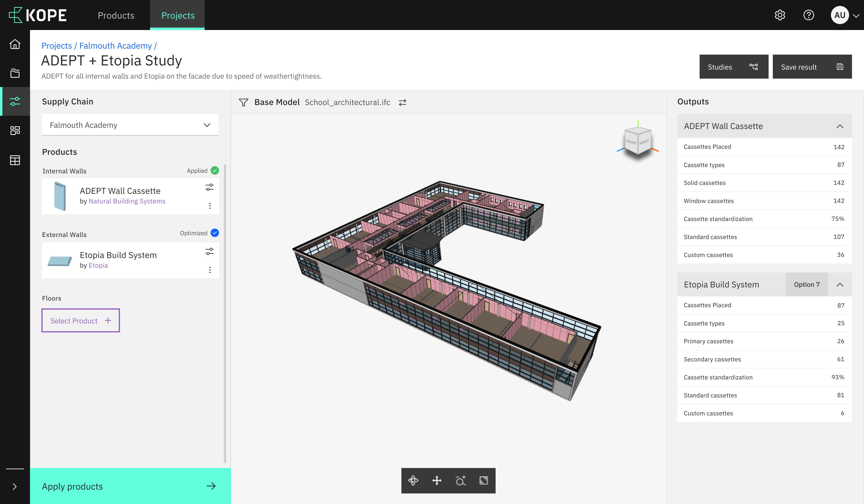The width and height of the screenshot is (864, 504).
Task: Click the view orientation cube
Action: (638, 140)
